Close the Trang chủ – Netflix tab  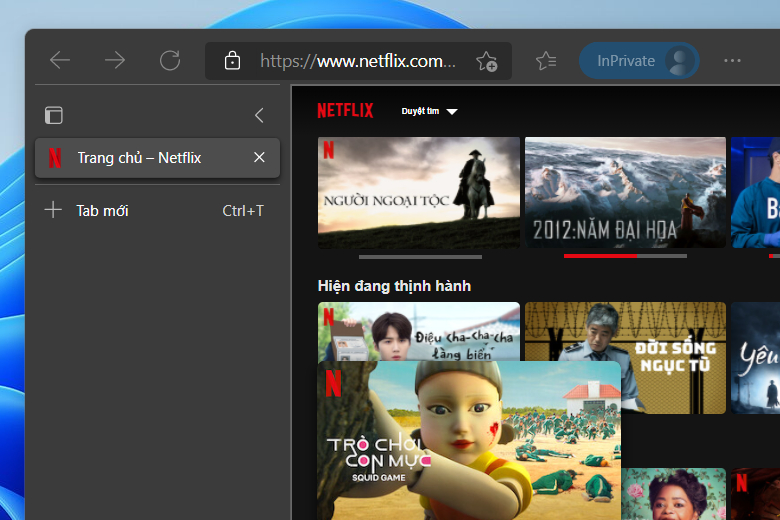(259, 157)
